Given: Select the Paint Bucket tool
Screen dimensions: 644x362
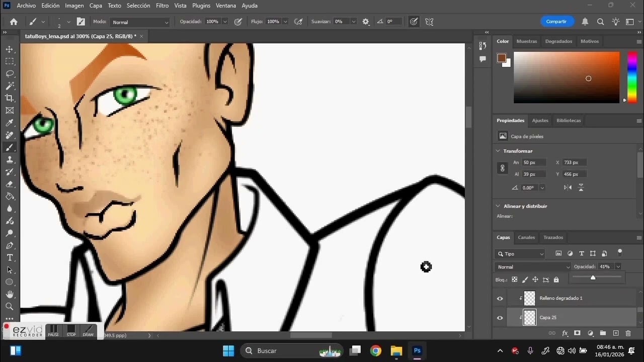Looking at the screenshot, I should 10,197.
